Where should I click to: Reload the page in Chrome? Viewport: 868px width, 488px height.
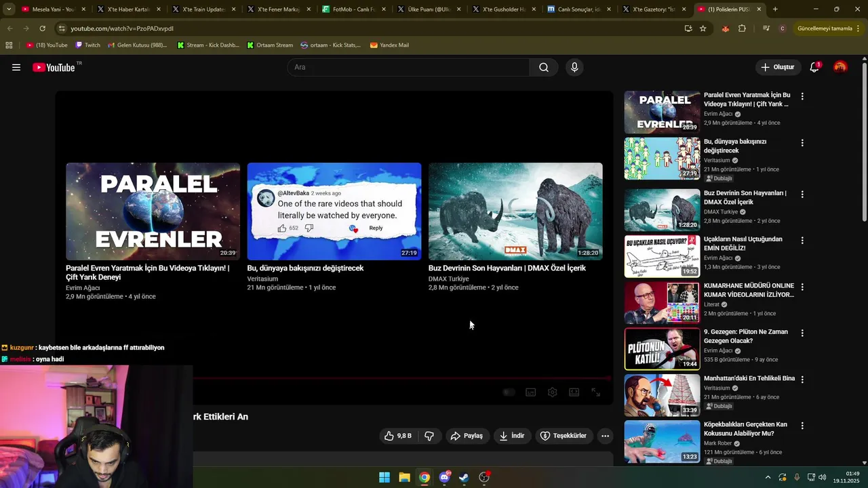pyautogui.click(x=42, y=28)
